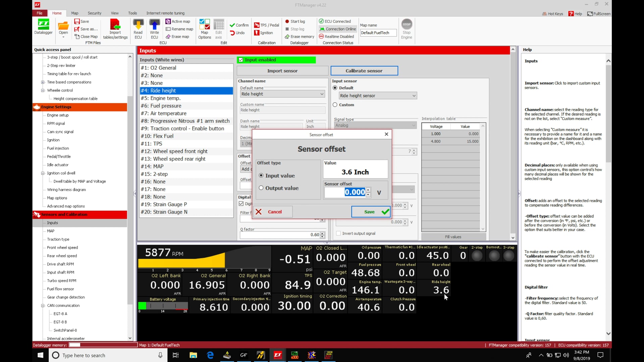Select the Custom input sensor radio
Viewport: 644px width, 362px height.
(x=335, y=105)
